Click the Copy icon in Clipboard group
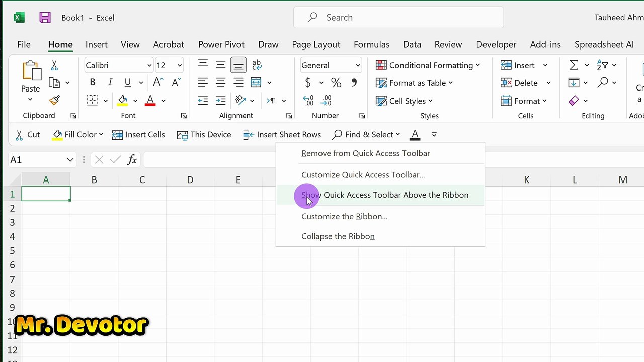This screenshot has width=644, height=362. 54,83
